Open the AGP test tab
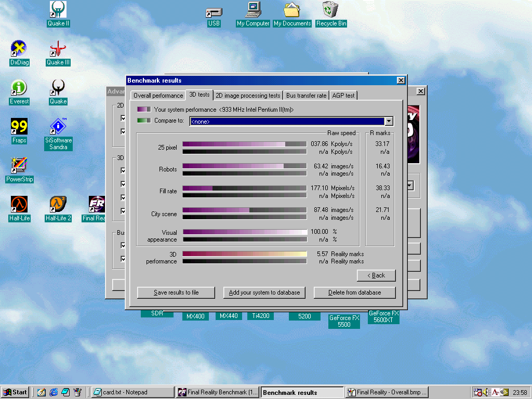This screenshot has height=399, width=532. click(343, 96)
